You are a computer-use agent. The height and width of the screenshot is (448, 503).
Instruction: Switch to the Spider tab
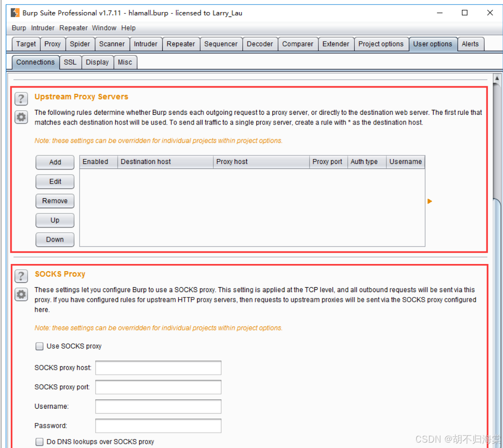tap(80, 44)
